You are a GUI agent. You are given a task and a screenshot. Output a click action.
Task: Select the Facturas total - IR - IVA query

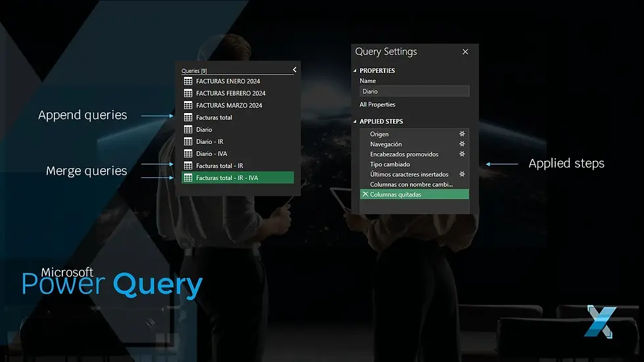(x=238, y=178)
